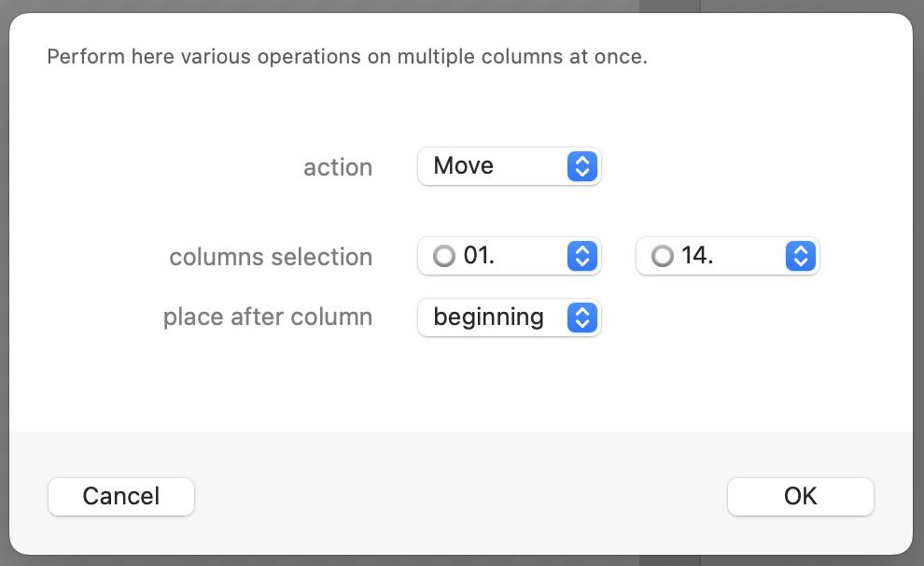Click the "01." column start value
Viewport: 924px width, 566px height.
[x=479, y=256]
